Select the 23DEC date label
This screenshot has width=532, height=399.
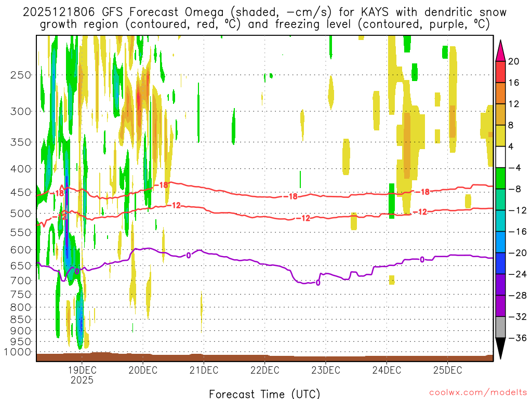(x=326, y=370)
